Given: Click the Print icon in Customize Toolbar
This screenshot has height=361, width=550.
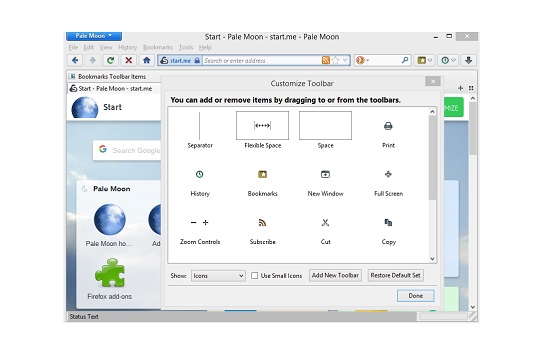Looking at the screenshot, I should pos(388,126).
